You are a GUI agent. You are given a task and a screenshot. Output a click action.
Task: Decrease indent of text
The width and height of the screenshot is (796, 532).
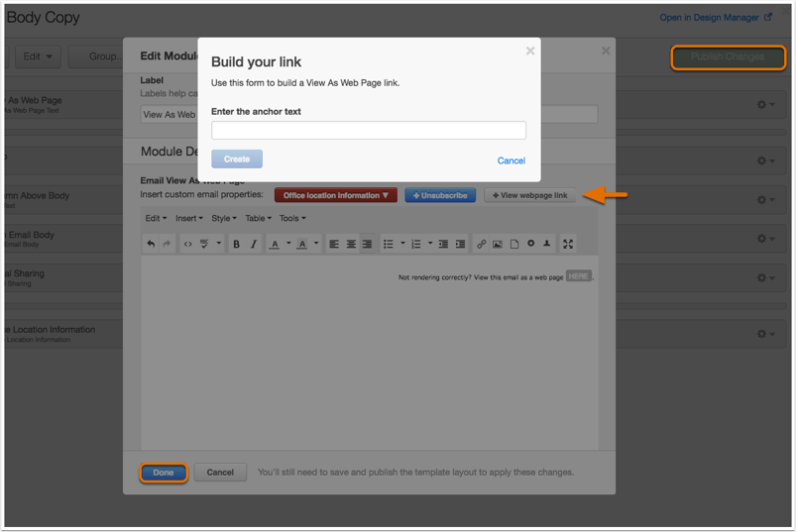click(x=443, y=244)
